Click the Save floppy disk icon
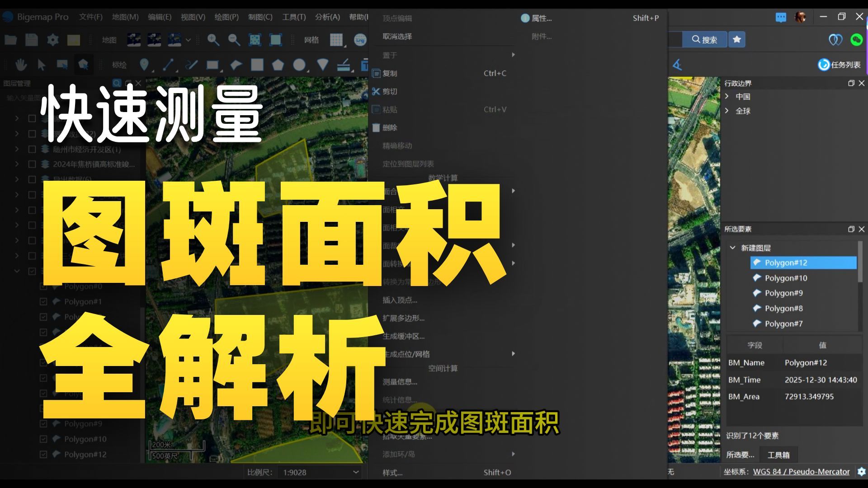This screenshot has width=868, height=488. [x=31, y=40]
